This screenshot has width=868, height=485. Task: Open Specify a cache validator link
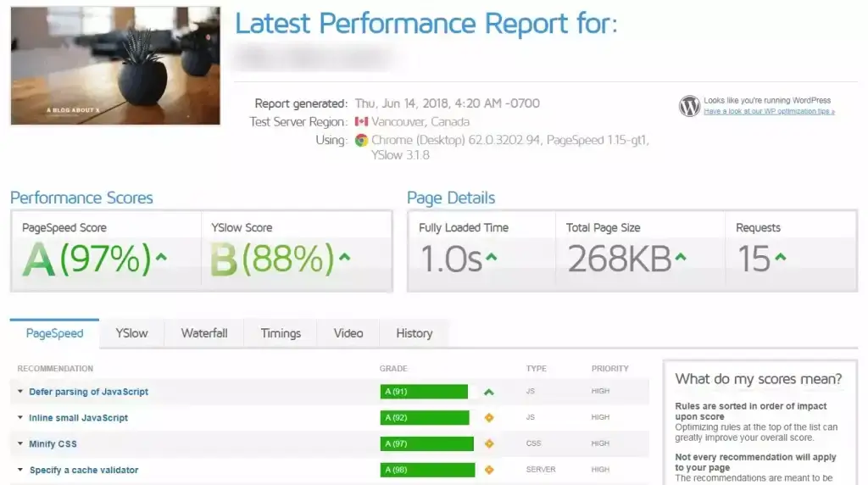pos(84,470)
